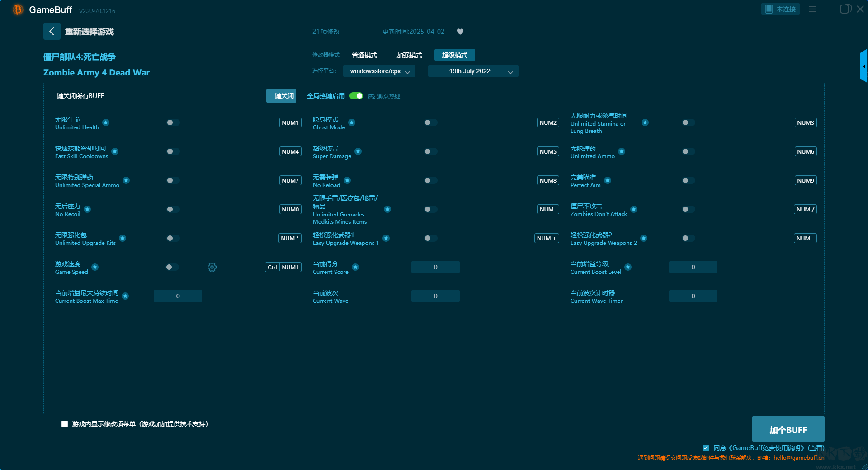Click the back arrow to reselect game
This screenshot has width=868, height=470.
52,31
